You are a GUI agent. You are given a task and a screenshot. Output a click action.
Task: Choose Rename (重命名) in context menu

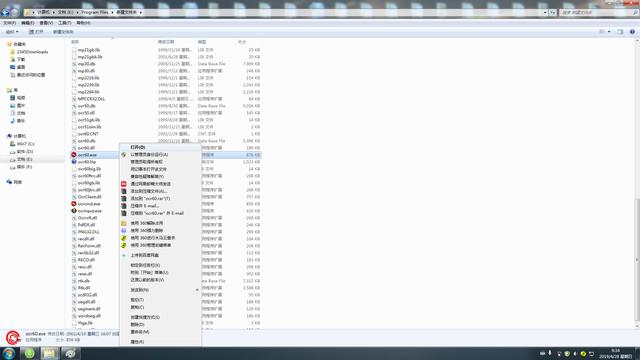pyautogui.click(x=140, y=332)
